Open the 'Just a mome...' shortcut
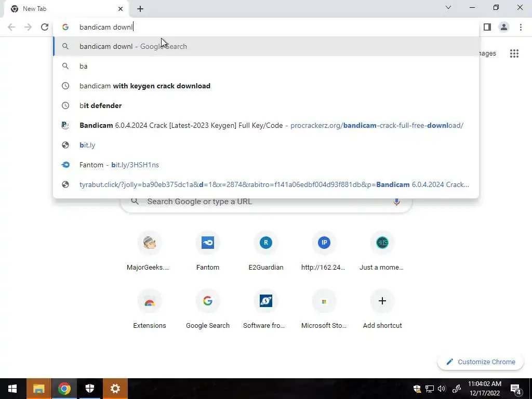 click(382, 251)
